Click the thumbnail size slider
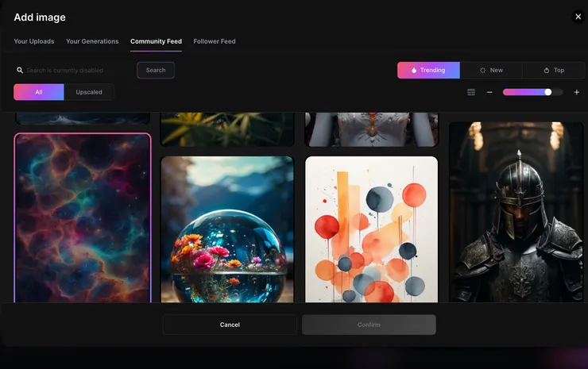The image size is (588, 369). [532, 92]
